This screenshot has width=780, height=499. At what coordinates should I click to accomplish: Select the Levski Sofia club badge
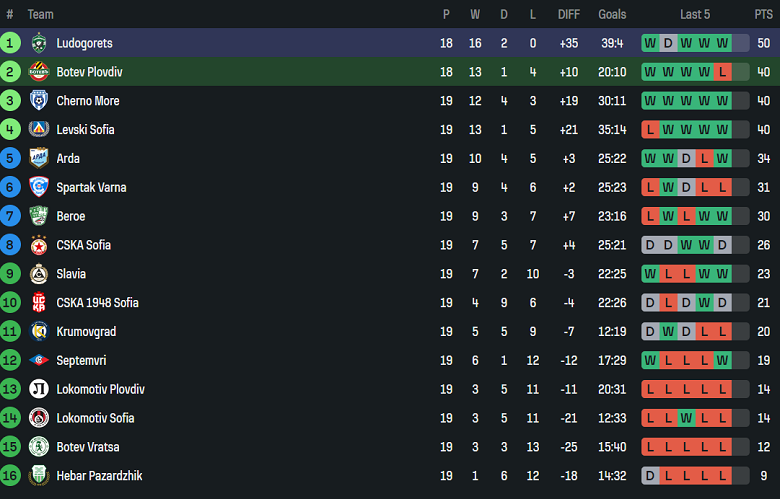pos(38,130)
